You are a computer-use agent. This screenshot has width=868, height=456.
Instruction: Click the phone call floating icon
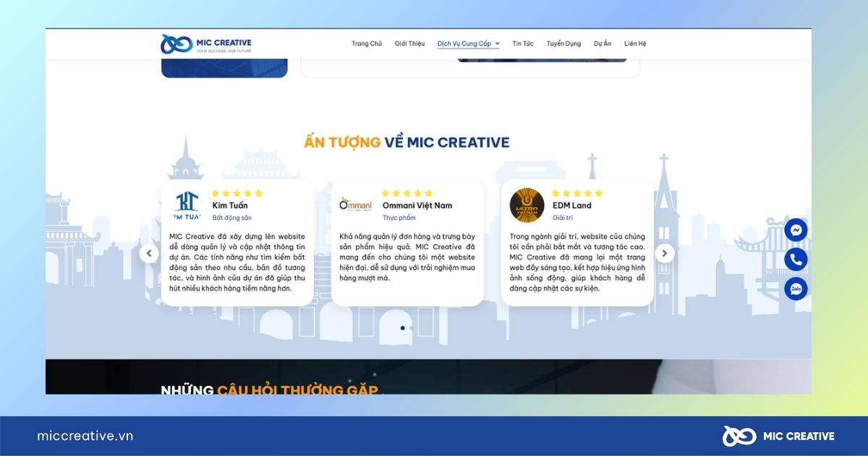(x=796, y=259)
